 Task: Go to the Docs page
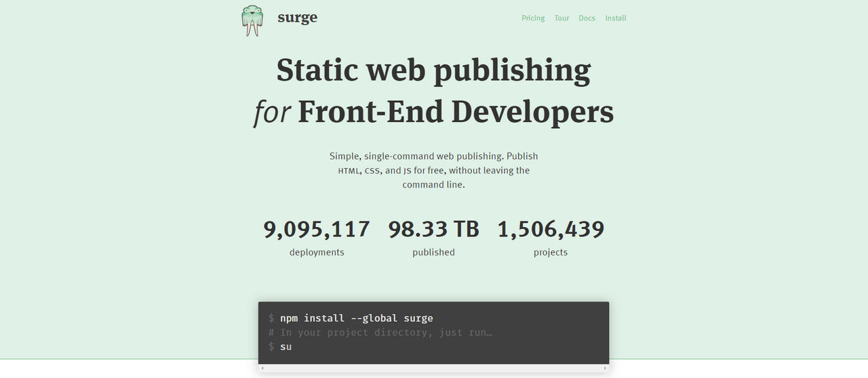(587, 18)
